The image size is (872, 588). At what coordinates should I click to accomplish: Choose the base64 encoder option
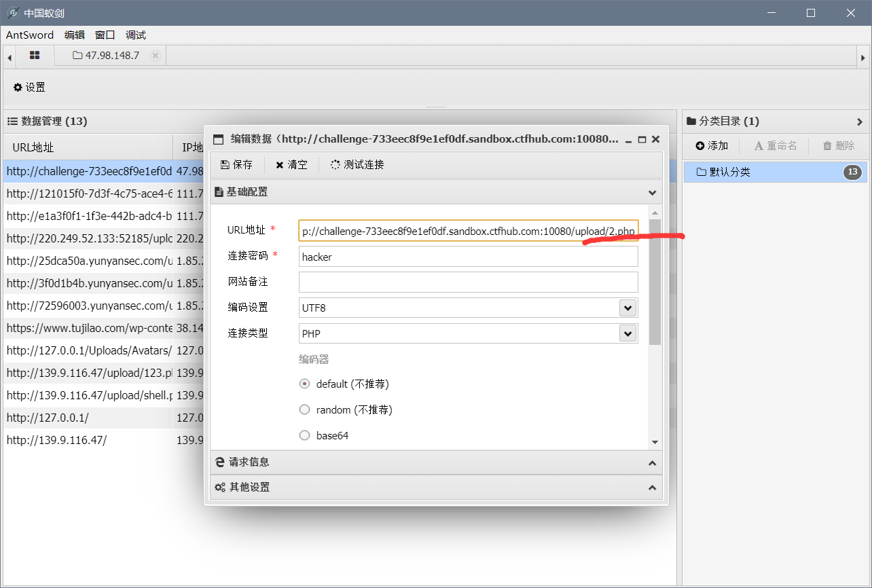[304, 435]
